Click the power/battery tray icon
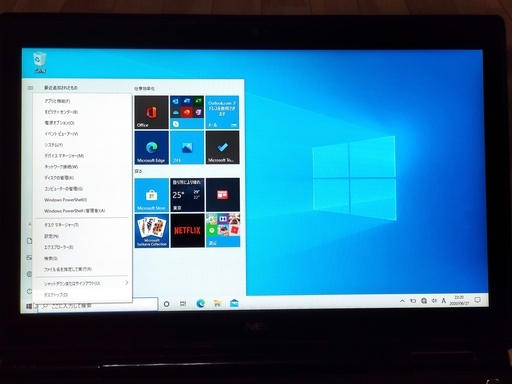The width and height of the screenshot is (512, 384). [x=413, y=301]
